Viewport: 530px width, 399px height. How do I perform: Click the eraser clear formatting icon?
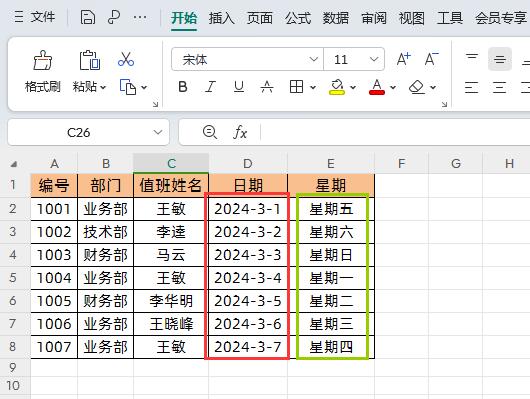(416, 87)
